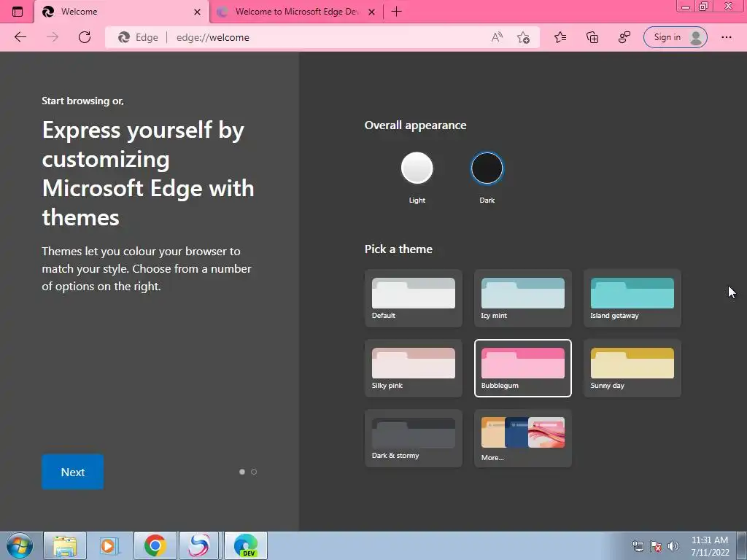Restore down the Edge window
747x560 pixels.
point(704,7)
